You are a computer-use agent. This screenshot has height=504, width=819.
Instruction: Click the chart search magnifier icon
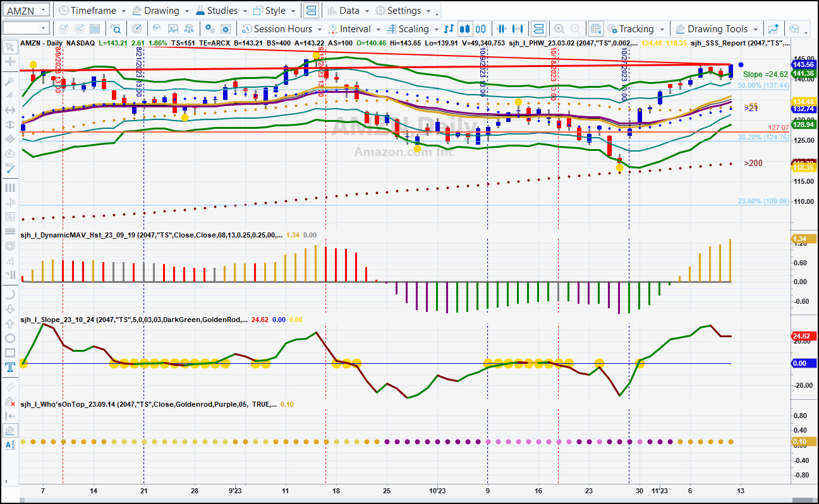point(116,28)
